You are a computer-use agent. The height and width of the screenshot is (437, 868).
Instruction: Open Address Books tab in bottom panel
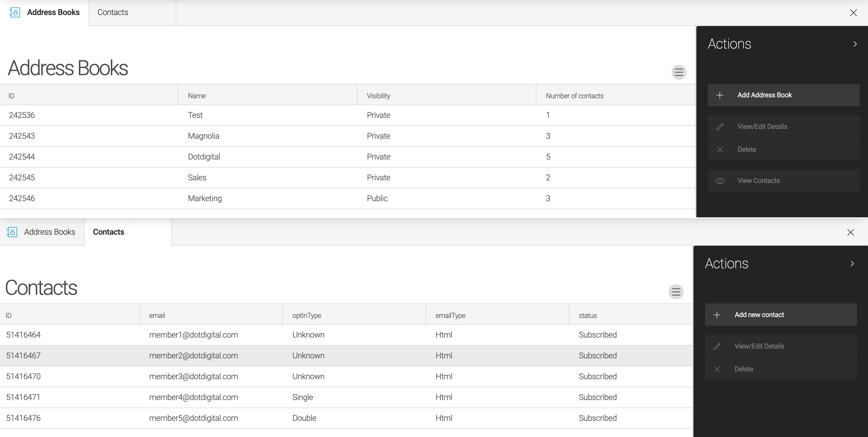pyautogui.click(x=49, y=232)
